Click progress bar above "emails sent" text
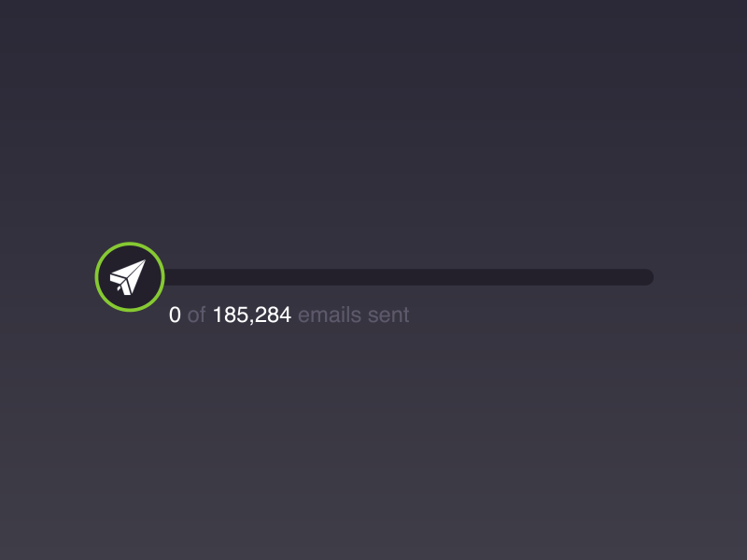 click(x=354, y=277)
